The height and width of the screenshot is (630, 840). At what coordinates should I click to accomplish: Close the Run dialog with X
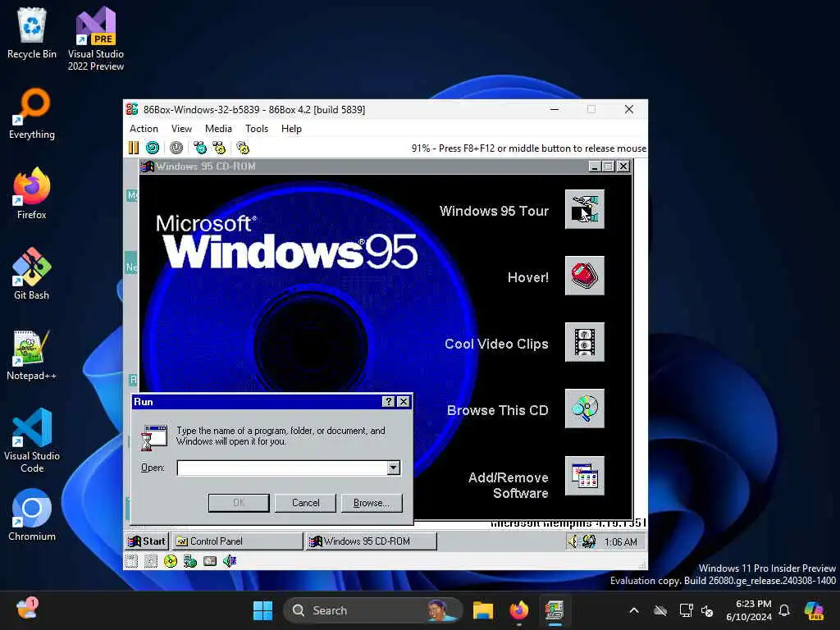[x=404, y=402]
